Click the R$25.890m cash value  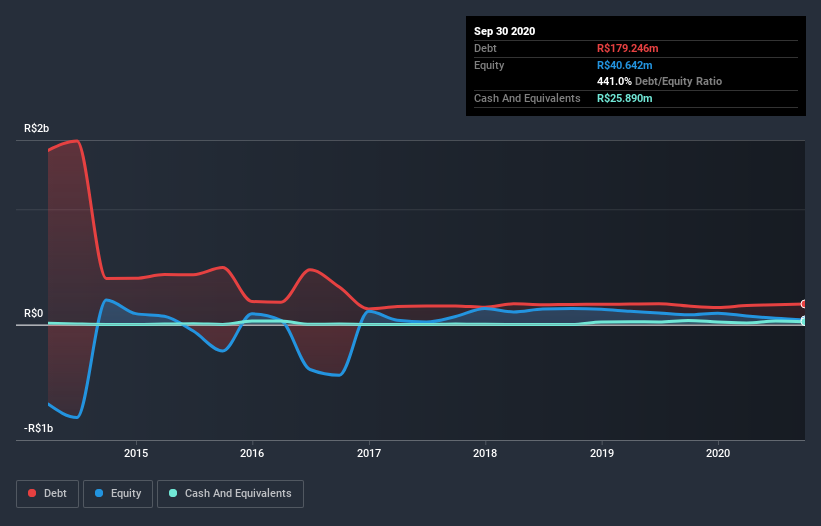click(x=625, y=98)
